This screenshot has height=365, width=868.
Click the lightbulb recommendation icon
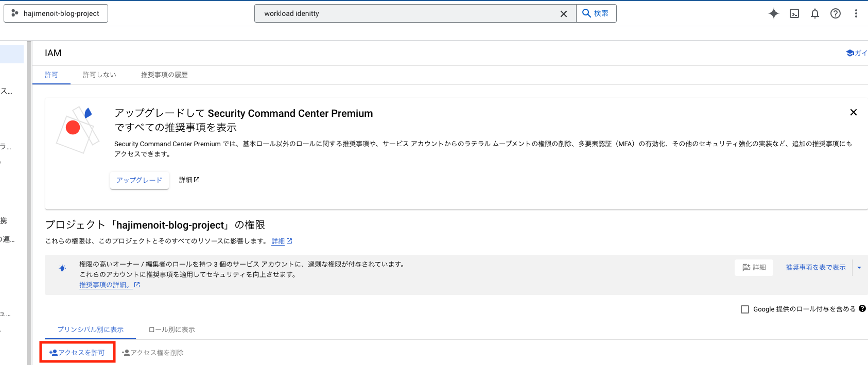click(62, 268)
